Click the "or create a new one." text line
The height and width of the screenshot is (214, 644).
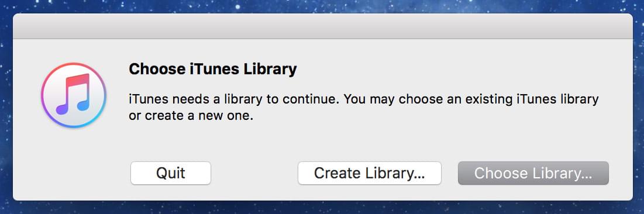pos(191,116)
